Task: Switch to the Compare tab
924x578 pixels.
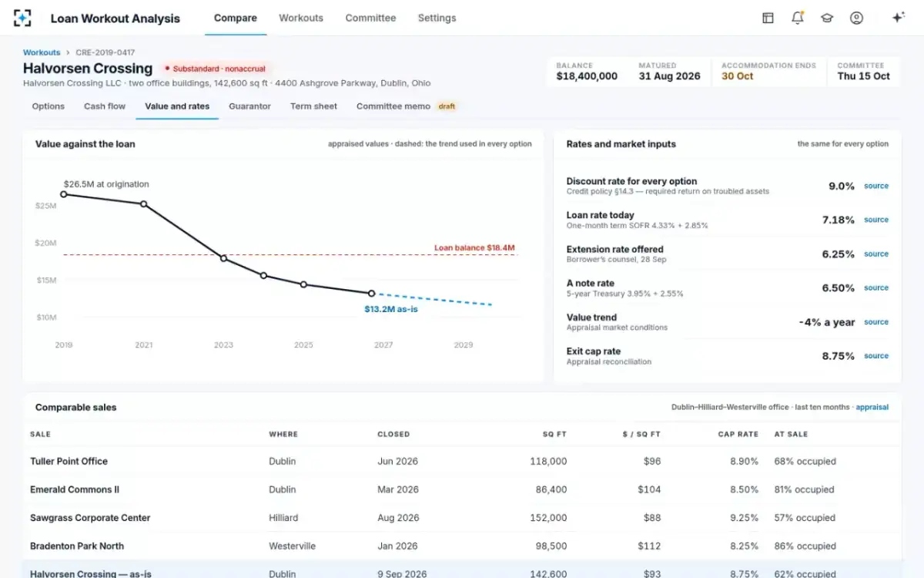Action: pyautogui.click(x=236, y=18)
